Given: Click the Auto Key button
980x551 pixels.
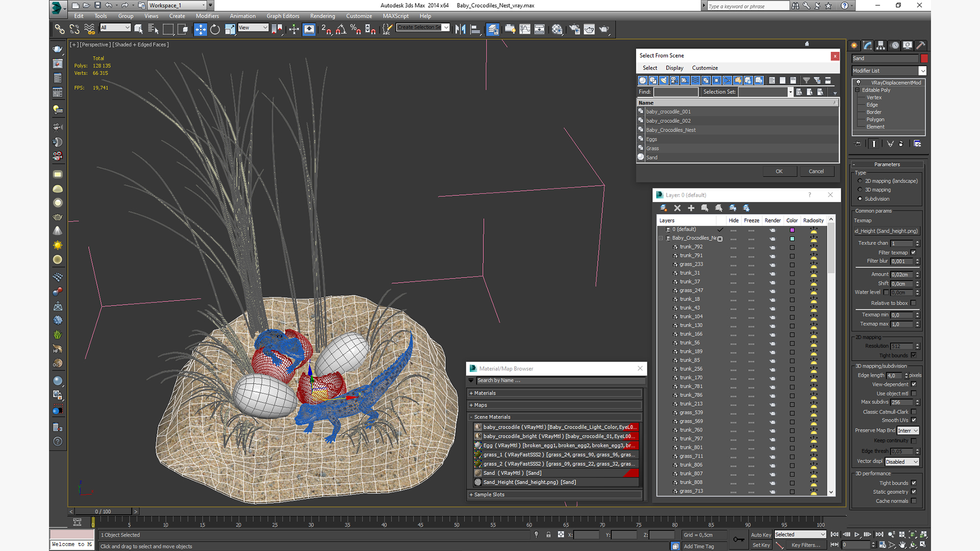Looking at the screenshot, I should pos(761,535).
